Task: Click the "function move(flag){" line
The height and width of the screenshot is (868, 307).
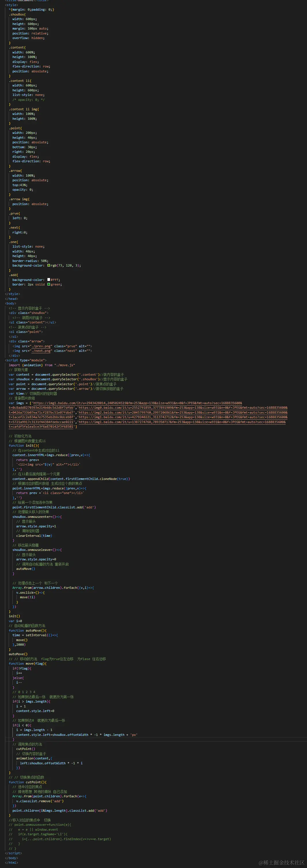Action: point(28,663)
